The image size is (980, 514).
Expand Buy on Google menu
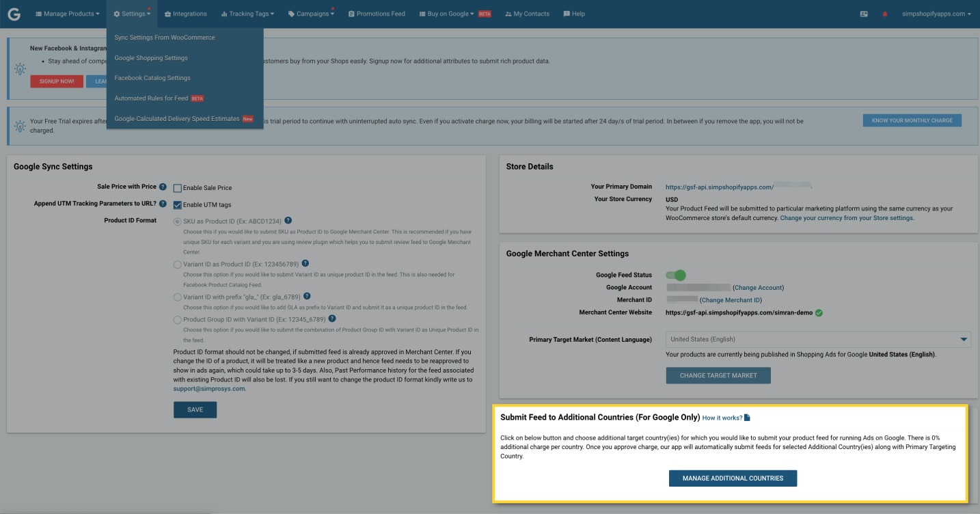446,14
